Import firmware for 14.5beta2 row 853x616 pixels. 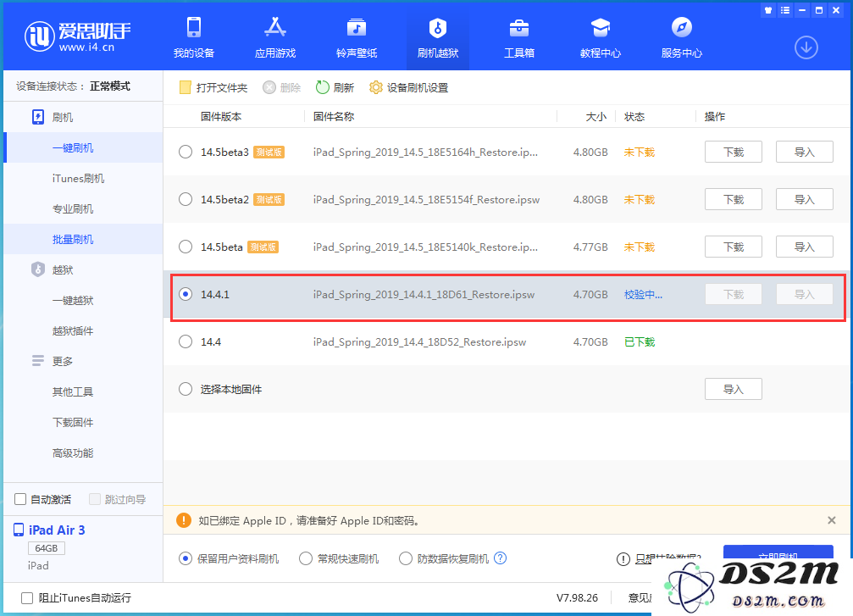point(804,199)
